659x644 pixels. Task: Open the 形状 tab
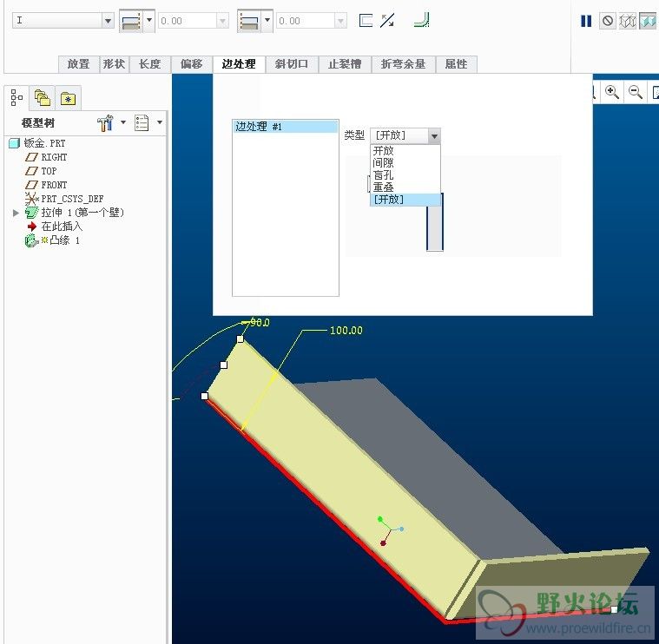click(x=115, y=64)
